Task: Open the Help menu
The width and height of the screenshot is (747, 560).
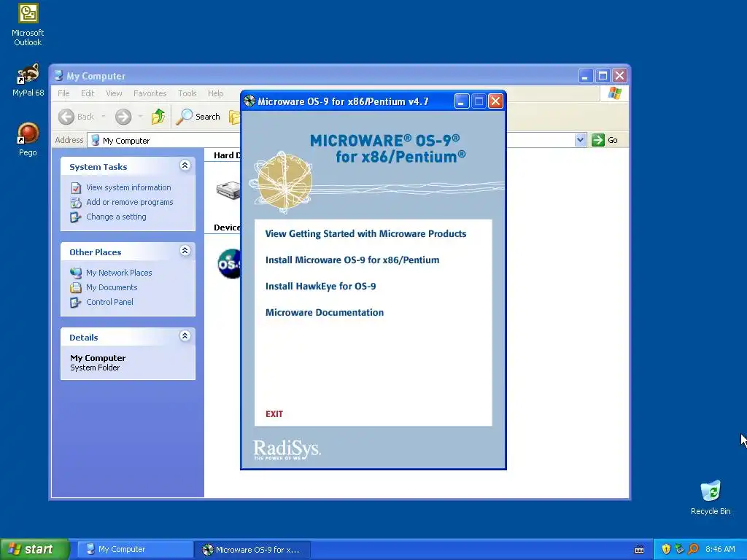Action: (x=215, y=93)
